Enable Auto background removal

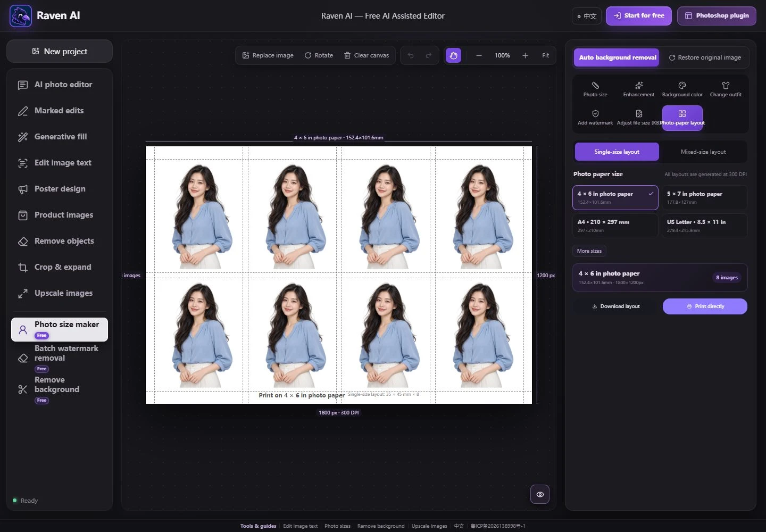coord(617,57)
